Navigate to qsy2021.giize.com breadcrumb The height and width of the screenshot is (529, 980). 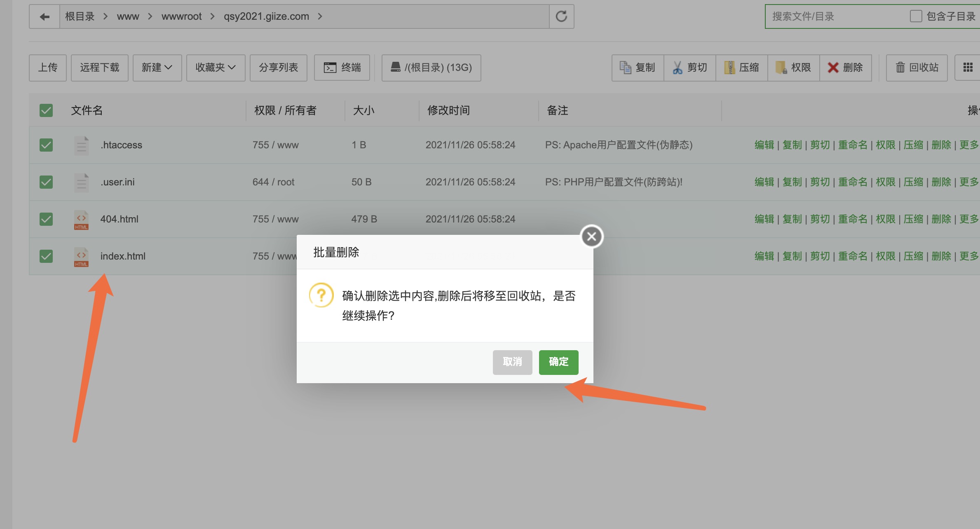[266, 16]
